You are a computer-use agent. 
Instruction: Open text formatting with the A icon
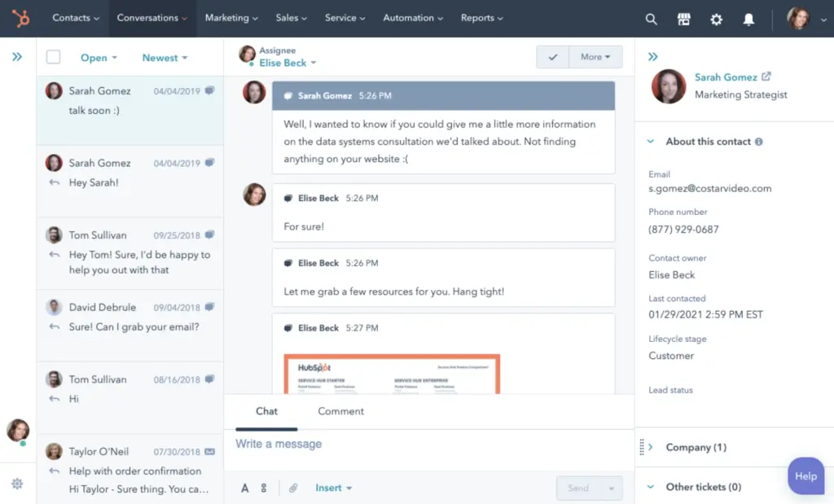pyautogui.click(x=244, y=487)
